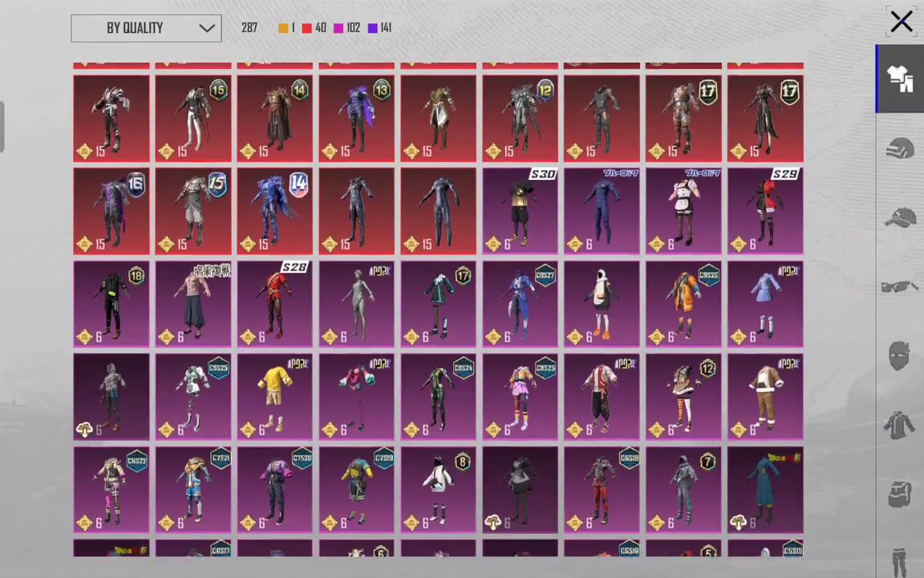Screen dimensions: 924x578
Task: Select the red outfit with green badge 14
Action: [x=275, y=118]
